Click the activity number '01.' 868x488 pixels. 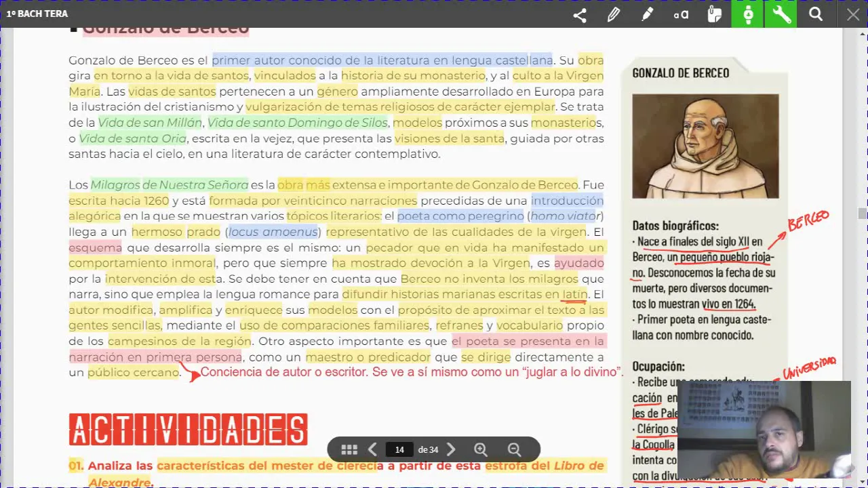pos(76,466)
